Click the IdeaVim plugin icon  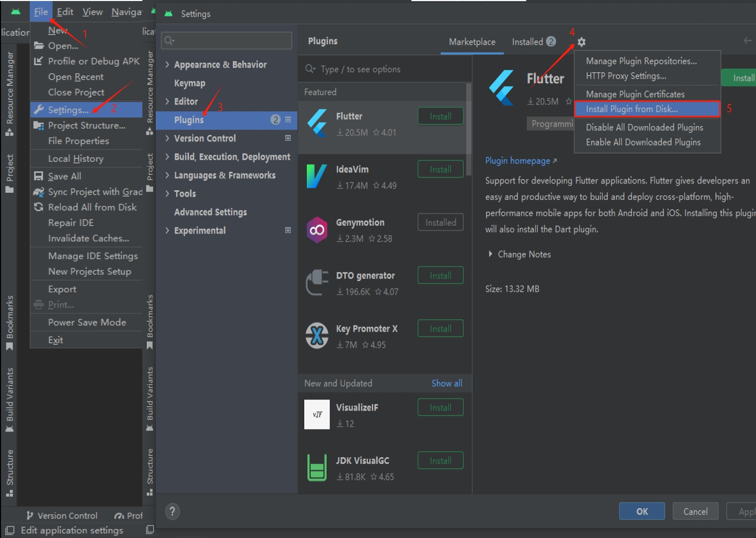pyautogui.click(x=317, y=176)
